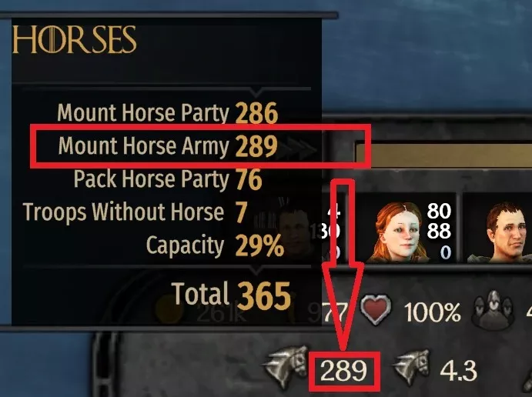This screenshot has height=397, width=532.
Task: Click the Capacity 29% row
Action: tap(215, 245)
